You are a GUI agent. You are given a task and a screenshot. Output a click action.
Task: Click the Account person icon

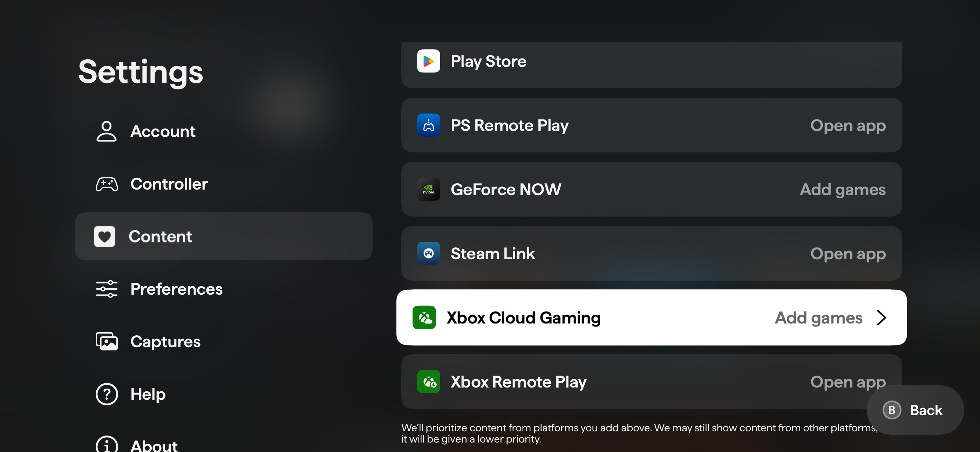tap(106, 131)
